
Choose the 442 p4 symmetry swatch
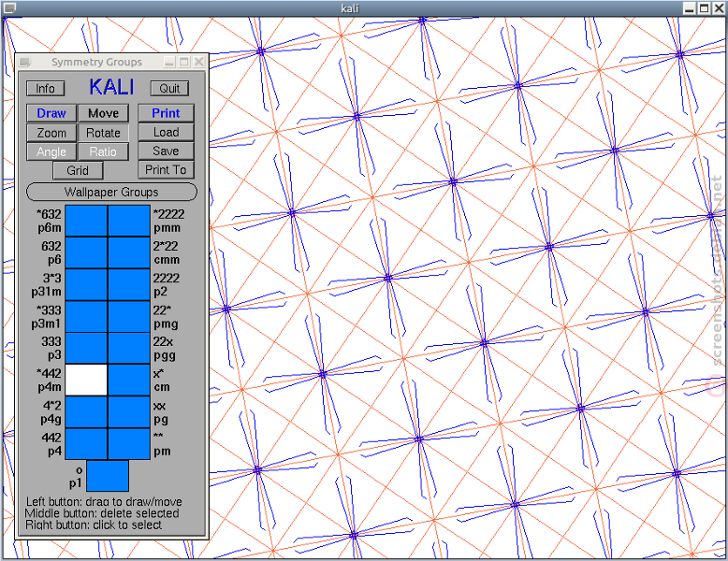coord(86,444)
